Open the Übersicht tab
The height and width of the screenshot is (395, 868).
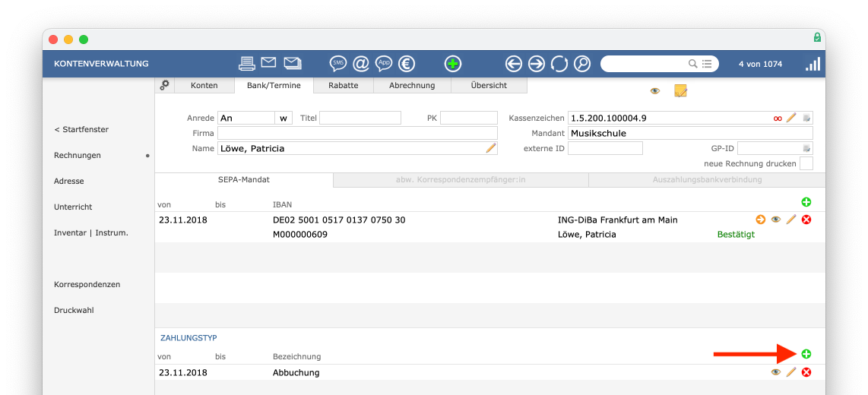click(489, 85)
